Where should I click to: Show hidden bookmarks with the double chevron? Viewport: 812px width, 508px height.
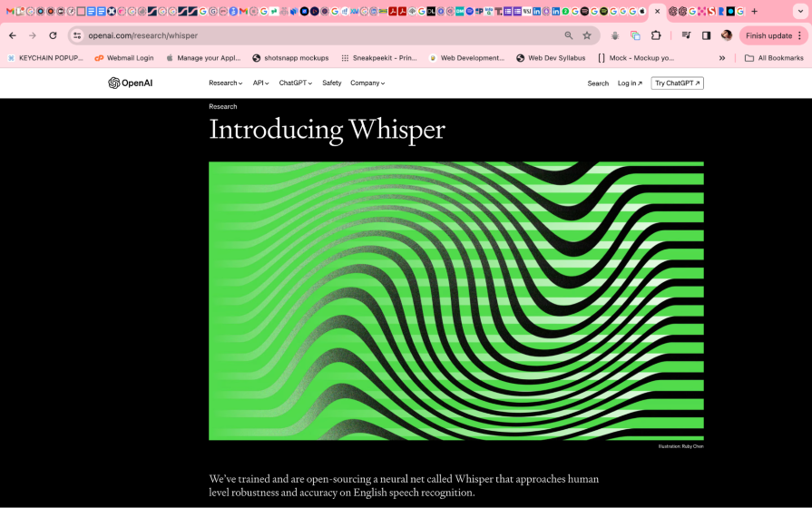(722, 58)
